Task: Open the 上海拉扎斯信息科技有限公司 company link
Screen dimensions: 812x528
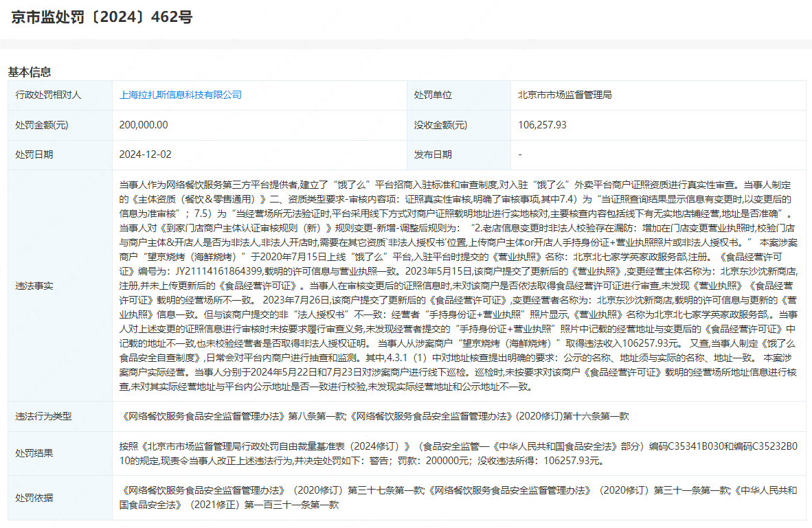Action: 181,95
